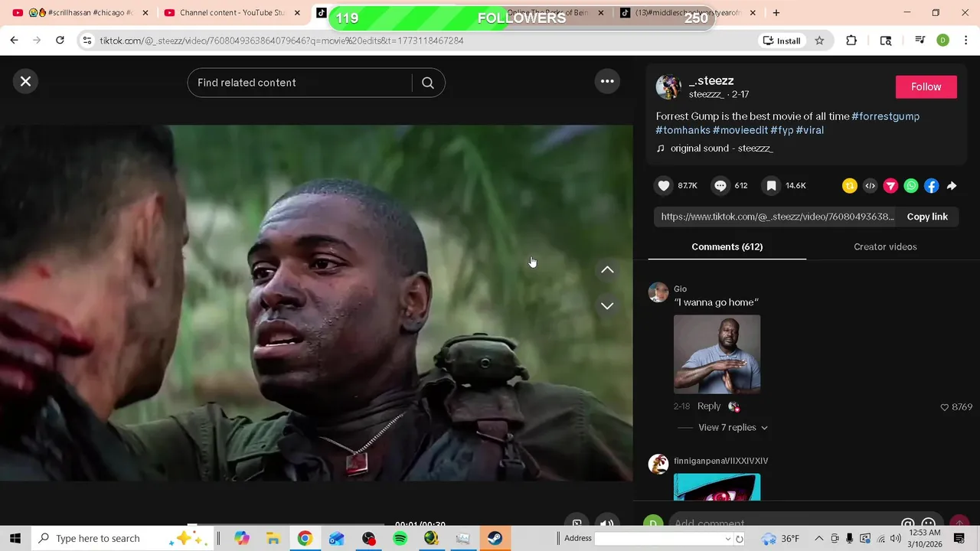Open the three-dots more options menu
The height and width of the screenshot is (551, 980).
tap(607, 81)
